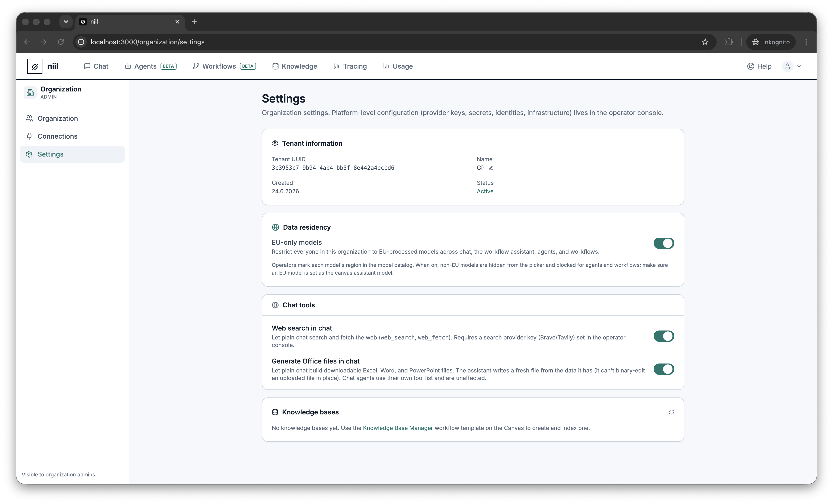Select Organization in the sidebar
833x504 pixels.
tap(72, 118)
